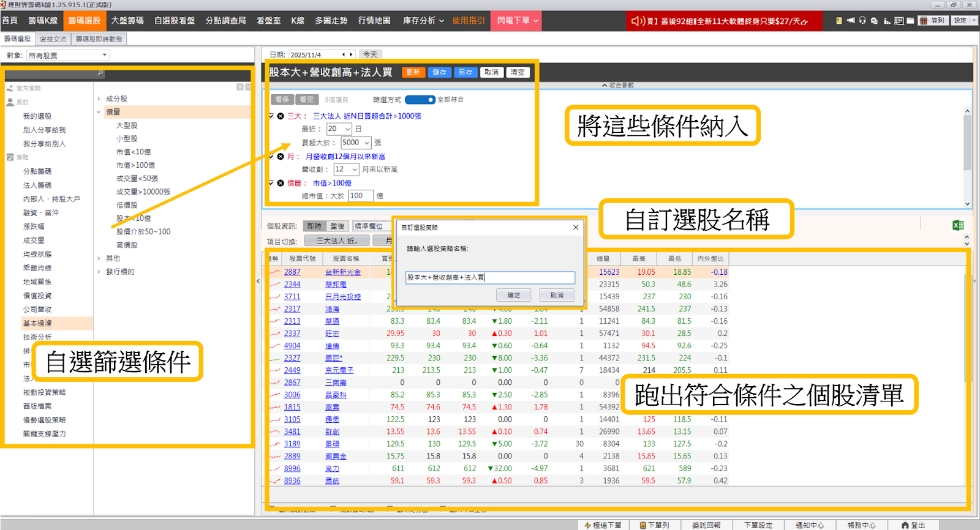
Task: Click the strategy name input field in the dialog
Action: (490, 277)
